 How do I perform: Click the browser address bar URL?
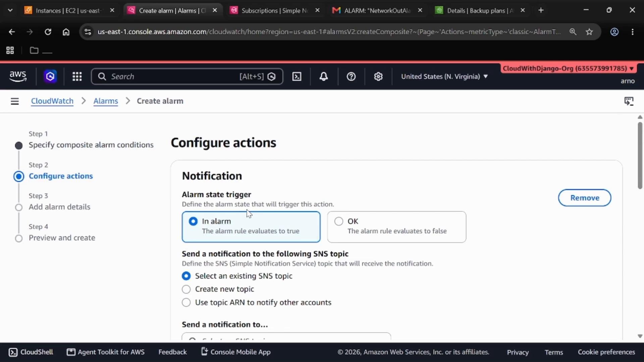click(x=329, y=32)
